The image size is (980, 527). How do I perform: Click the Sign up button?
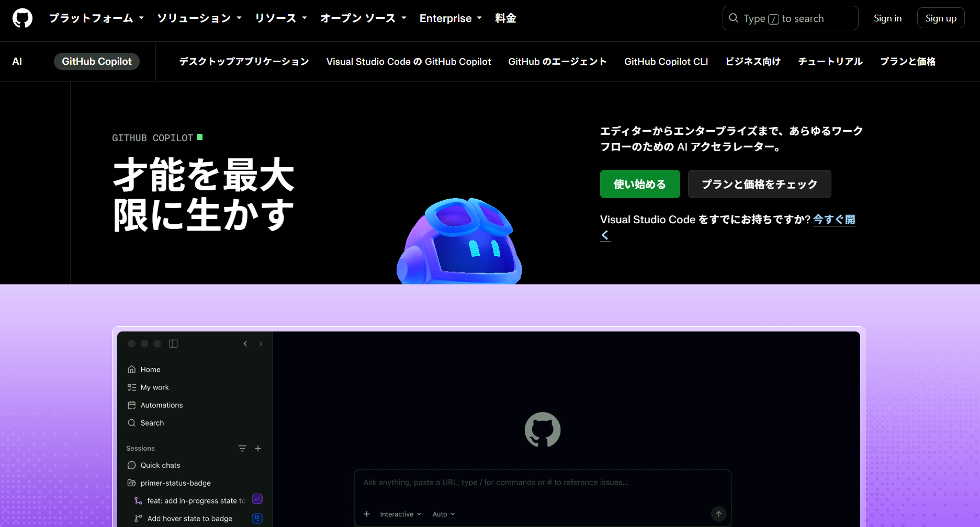pos(941,18)
